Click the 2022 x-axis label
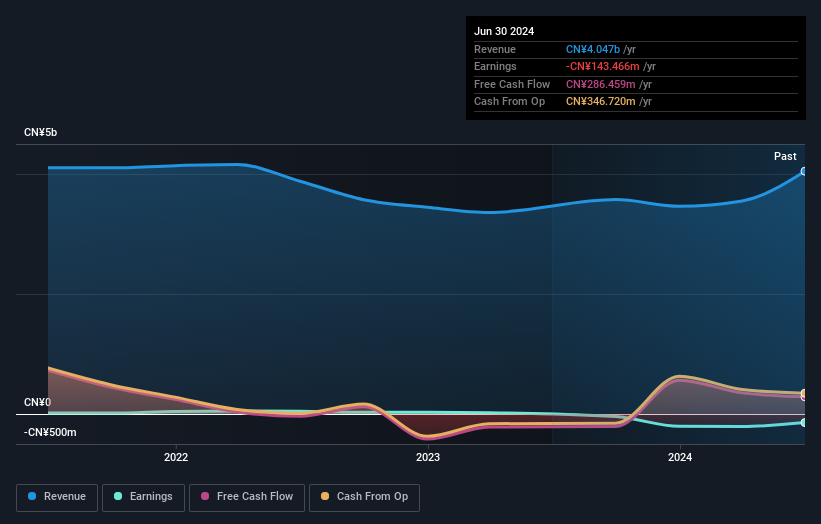821x524 pixels. (x=176, y=458)
